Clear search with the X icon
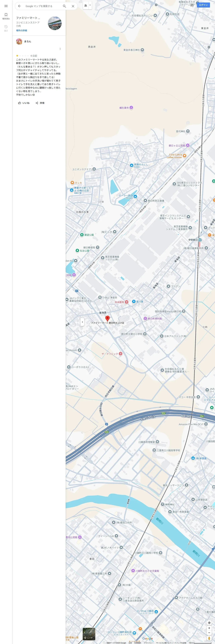215x644 pixels. 73,6
